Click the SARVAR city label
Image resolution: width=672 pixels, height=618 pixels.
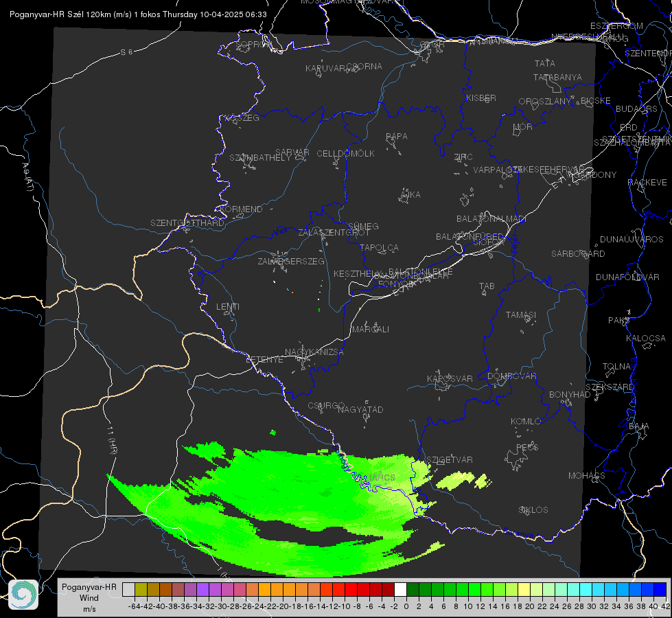tap(292, 152)
